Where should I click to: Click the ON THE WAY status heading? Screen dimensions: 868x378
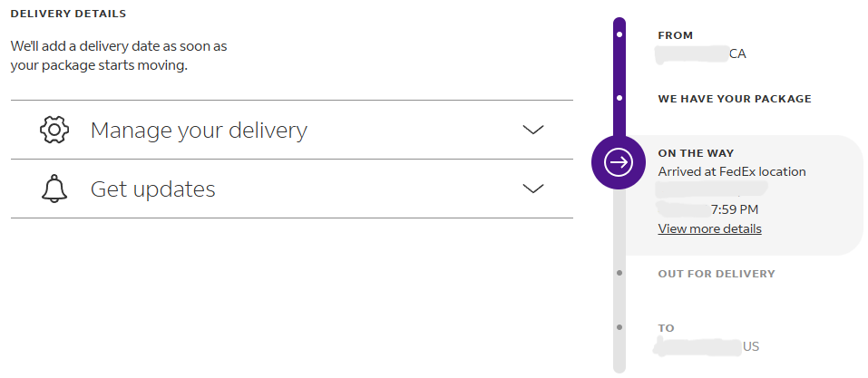(696, 153)
